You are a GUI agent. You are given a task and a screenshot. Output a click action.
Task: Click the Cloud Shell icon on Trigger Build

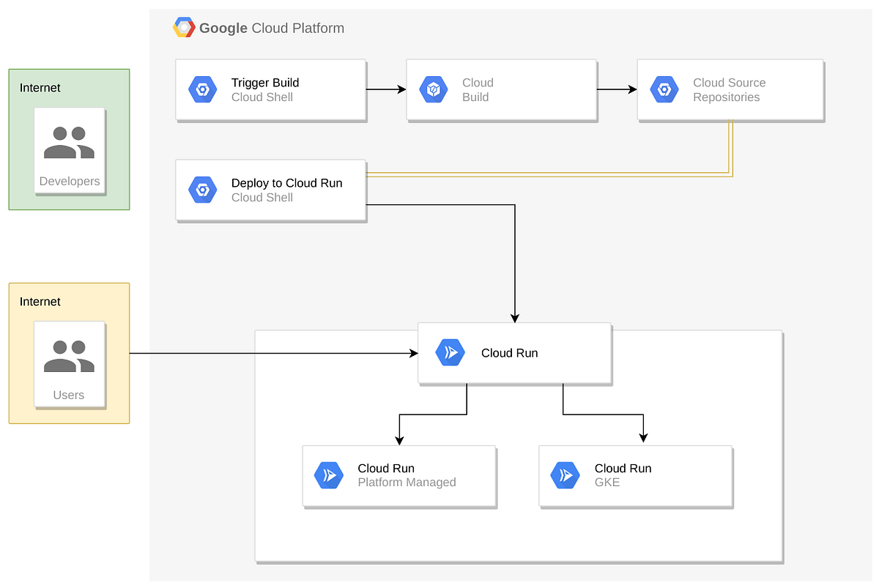(x=202, y=89)
